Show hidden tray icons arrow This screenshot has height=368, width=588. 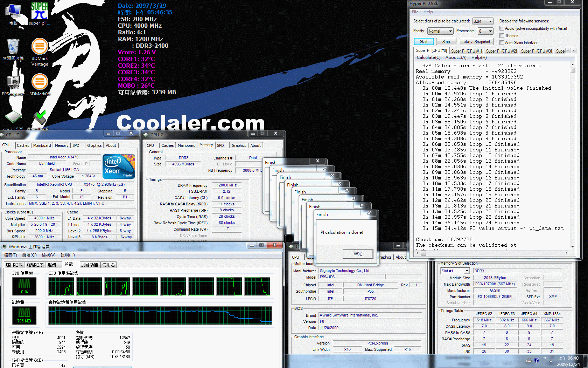click(x=551, y=361)
